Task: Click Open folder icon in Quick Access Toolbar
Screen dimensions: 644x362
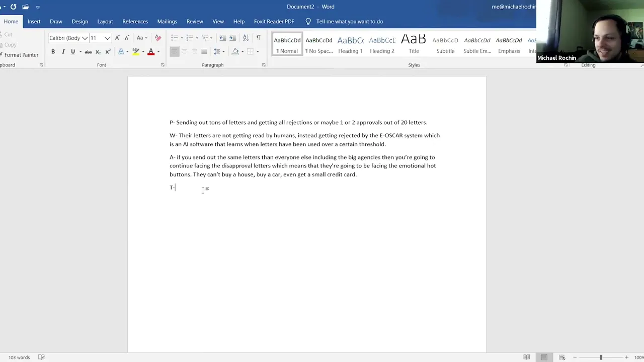Action: (25, 7)
